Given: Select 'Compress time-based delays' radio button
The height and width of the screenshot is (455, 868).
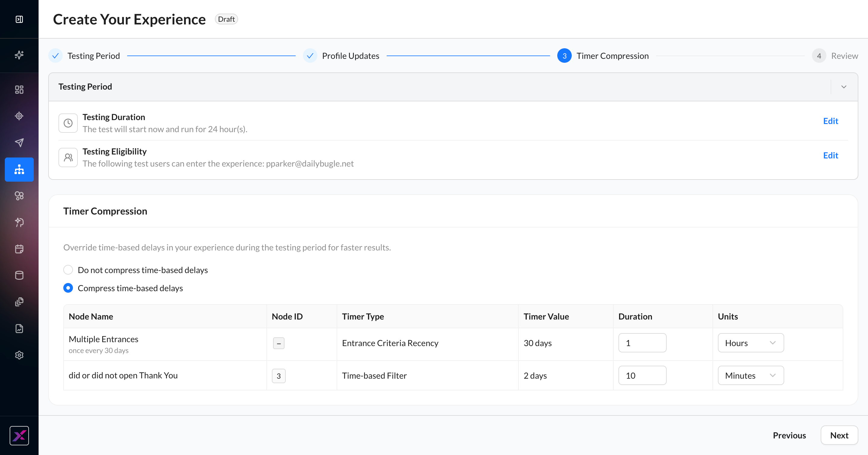Looking at the screenshot, I should [68, 288].
